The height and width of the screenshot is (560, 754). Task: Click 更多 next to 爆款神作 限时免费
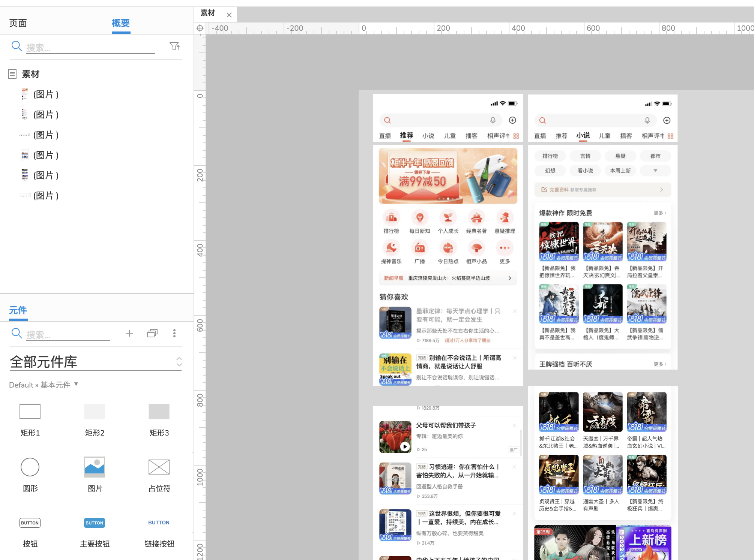660,213
